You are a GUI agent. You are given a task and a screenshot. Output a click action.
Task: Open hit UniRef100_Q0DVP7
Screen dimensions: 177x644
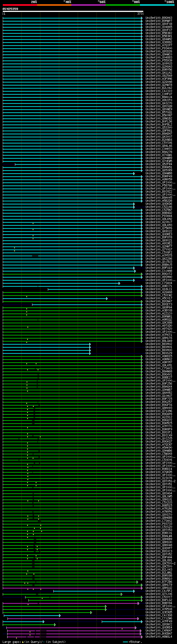pos(159,548)
